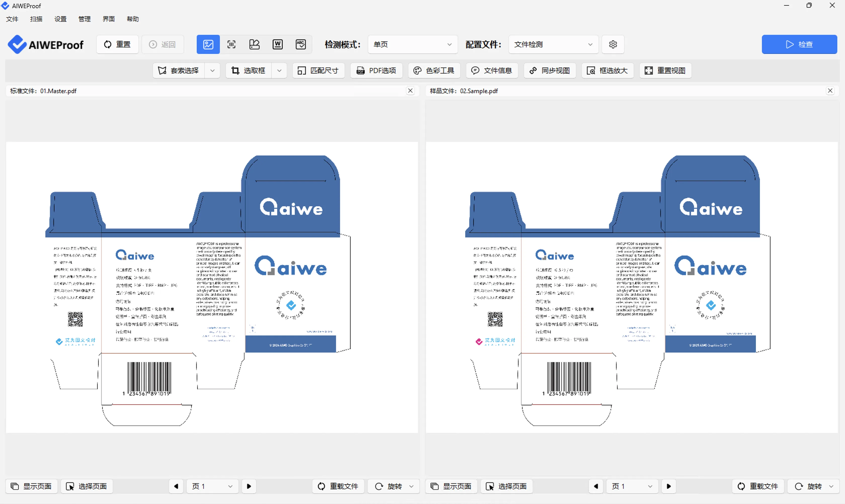Open the 文件 menu

(12, 19)
